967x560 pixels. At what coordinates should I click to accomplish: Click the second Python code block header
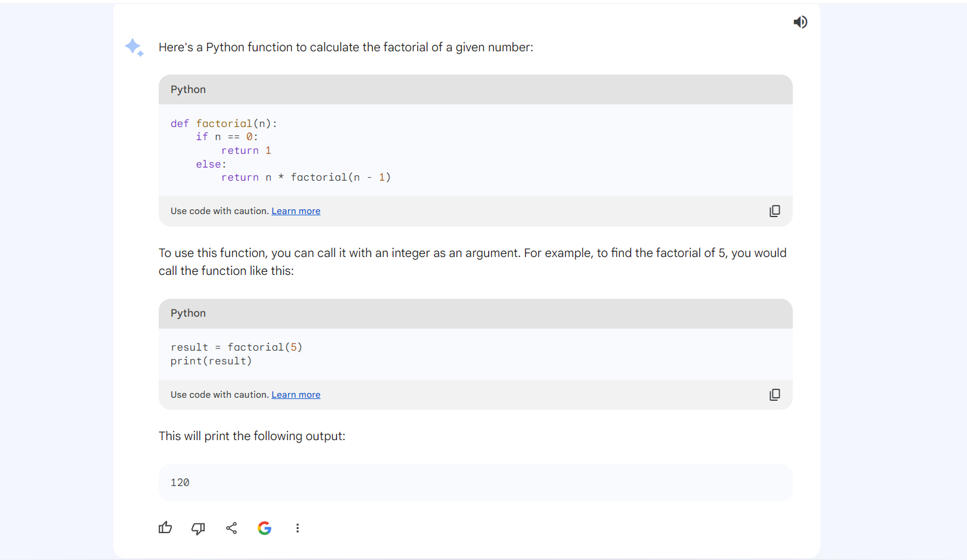click(x=475, y=314)
